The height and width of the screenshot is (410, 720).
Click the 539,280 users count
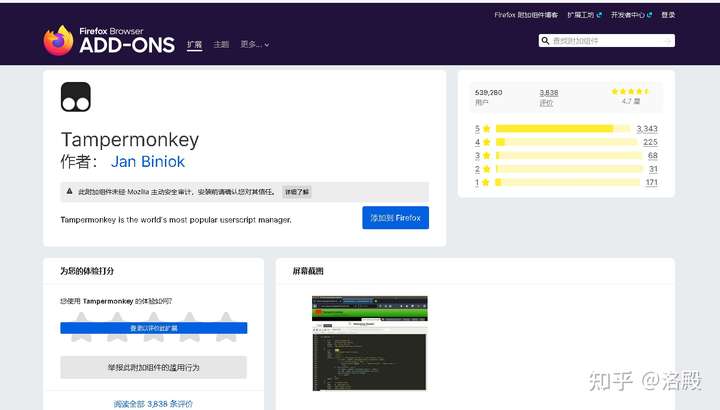pos(489,92)
